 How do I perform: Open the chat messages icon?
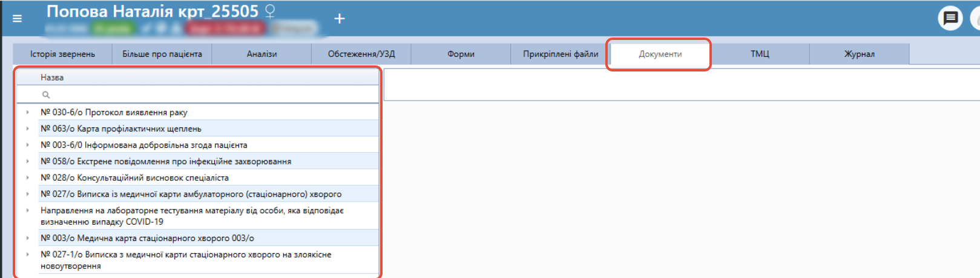[x=950, y=18]
